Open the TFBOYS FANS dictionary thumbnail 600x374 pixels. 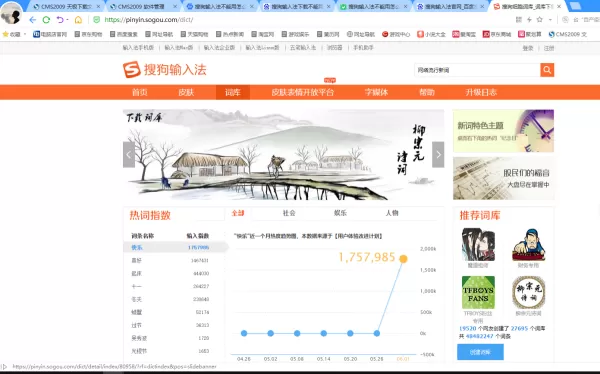coord(478,292)
